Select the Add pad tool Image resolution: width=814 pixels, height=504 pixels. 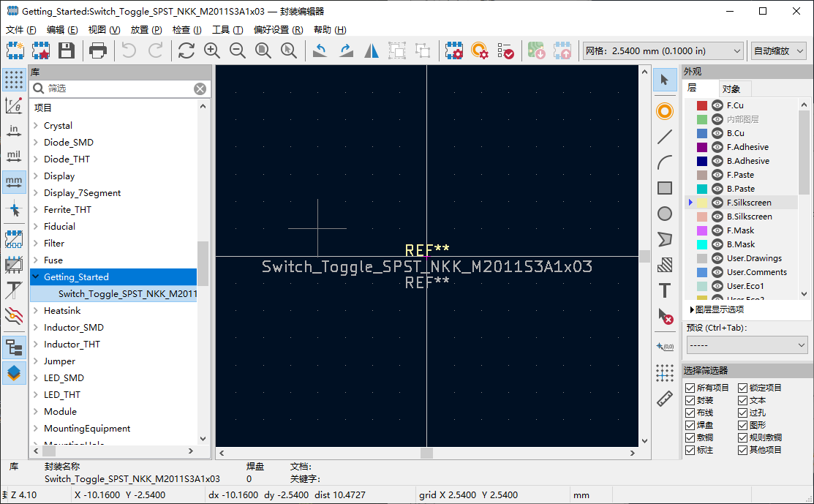[665, 111]
